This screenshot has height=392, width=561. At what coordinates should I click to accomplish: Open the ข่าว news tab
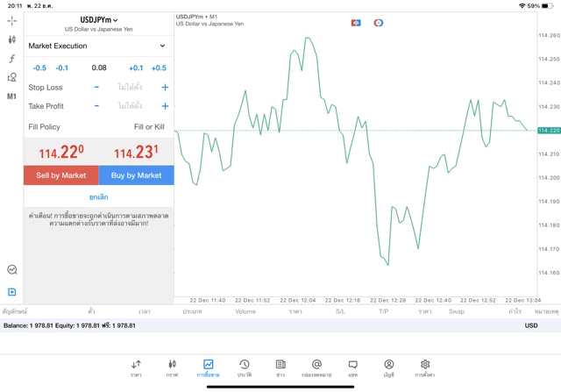pos(280,368)
